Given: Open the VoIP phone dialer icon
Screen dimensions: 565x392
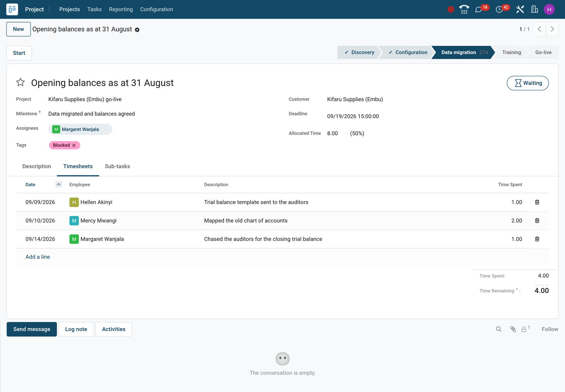Looking at the screenshot, I should [464, 10].
